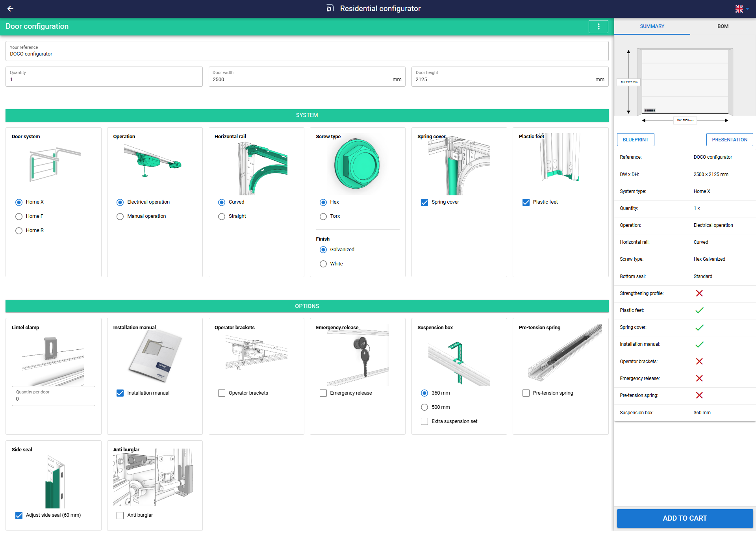Choose the Torx screw type
756x536 pixels.
(x=323, y=217)
